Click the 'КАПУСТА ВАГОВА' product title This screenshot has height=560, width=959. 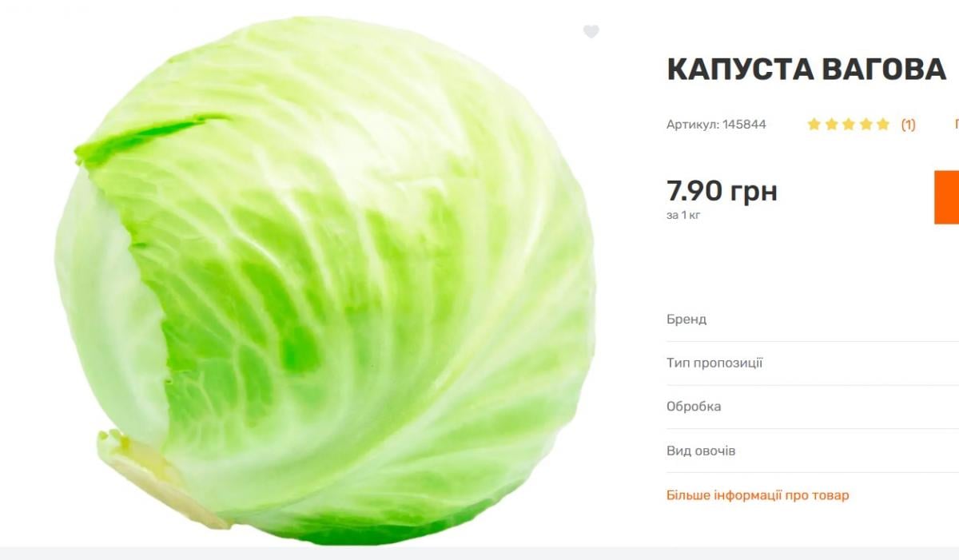click(x=806, y=70)
